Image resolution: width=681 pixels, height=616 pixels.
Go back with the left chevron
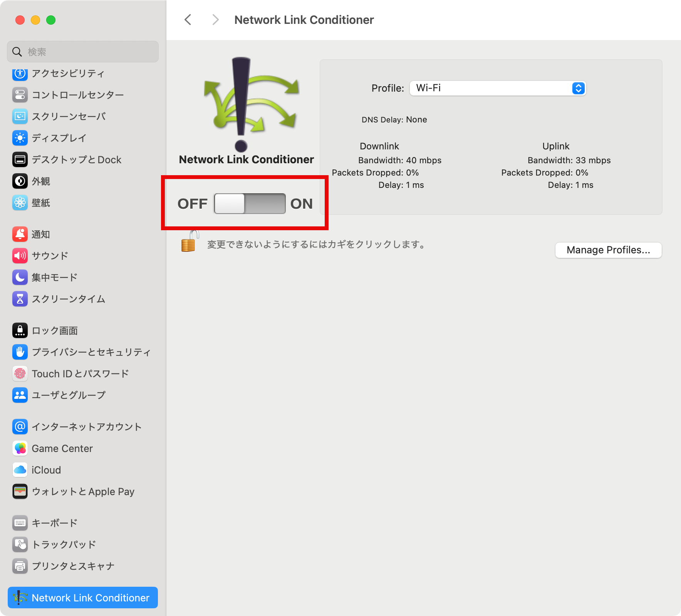click(x=188, y=20)
